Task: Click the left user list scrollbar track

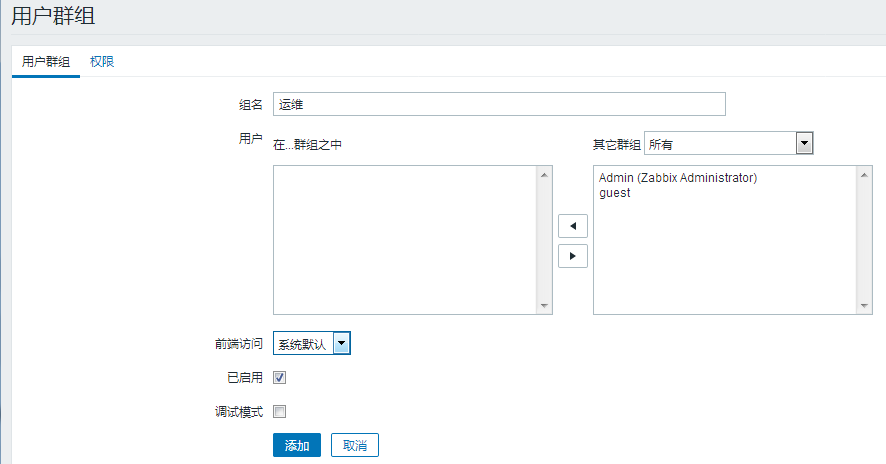Action: point(545,240)
